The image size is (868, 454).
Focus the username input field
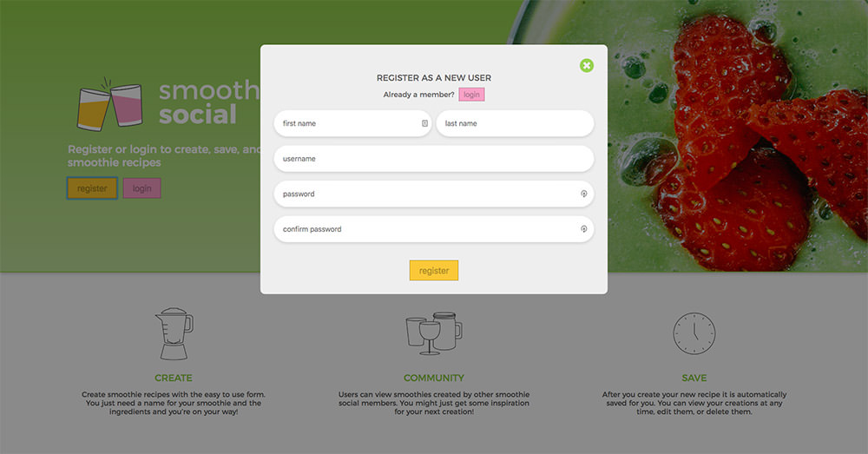click(434, 159)
